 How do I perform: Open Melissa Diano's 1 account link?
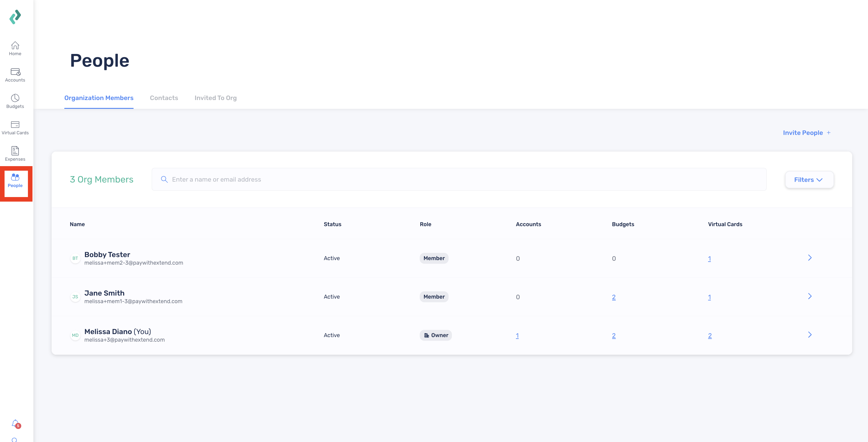tap(517, 336)
